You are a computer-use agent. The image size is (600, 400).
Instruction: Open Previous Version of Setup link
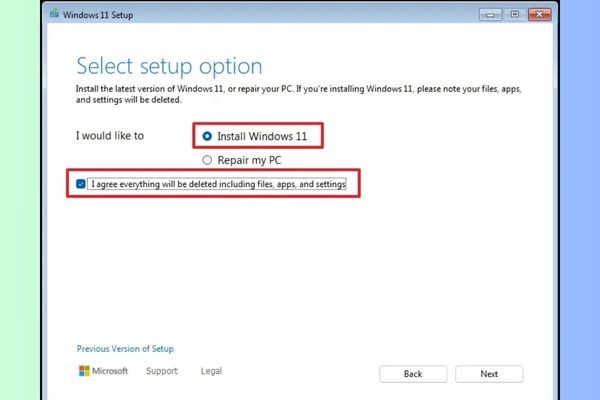[125, 349]
